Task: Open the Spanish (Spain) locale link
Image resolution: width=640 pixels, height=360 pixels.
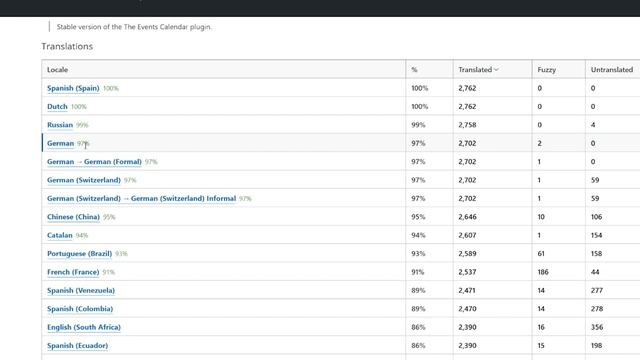Action: tap(73, 88)
